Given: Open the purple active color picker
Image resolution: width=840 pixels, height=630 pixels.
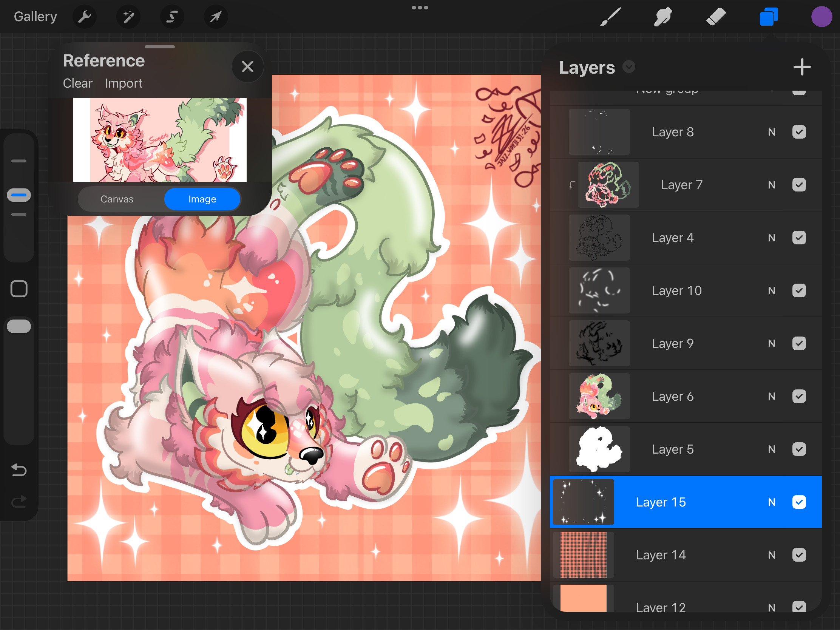Looking at the screenshot, I should pyautogui.click(x=821, y=17).
